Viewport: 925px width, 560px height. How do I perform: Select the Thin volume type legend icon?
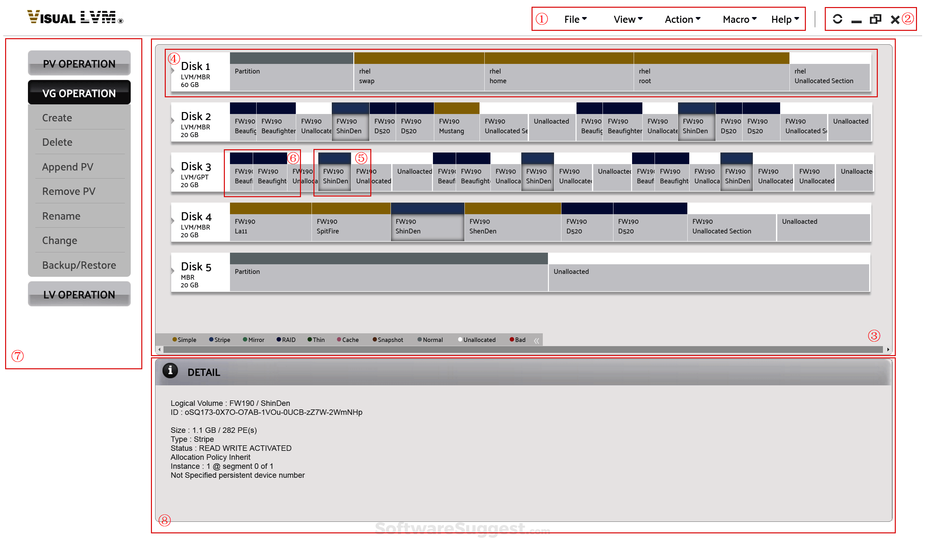click(310, 339)
